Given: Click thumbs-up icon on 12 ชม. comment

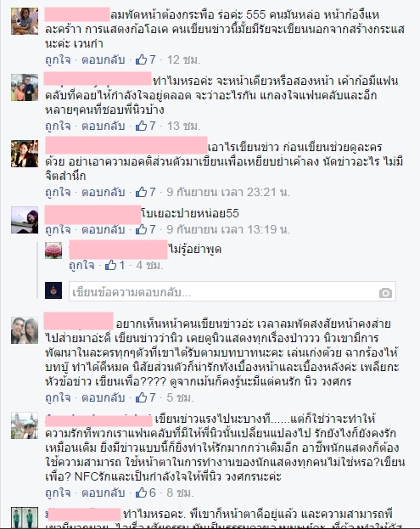Looking at the screenshot, I should point(141,59).
